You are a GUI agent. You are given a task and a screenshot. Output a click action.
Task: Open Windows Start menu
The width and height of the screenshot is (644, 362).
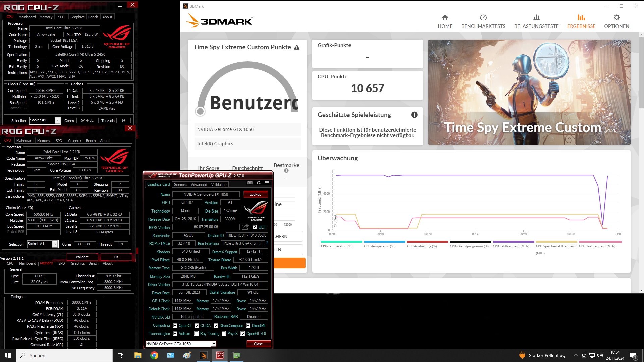[8, 355]
